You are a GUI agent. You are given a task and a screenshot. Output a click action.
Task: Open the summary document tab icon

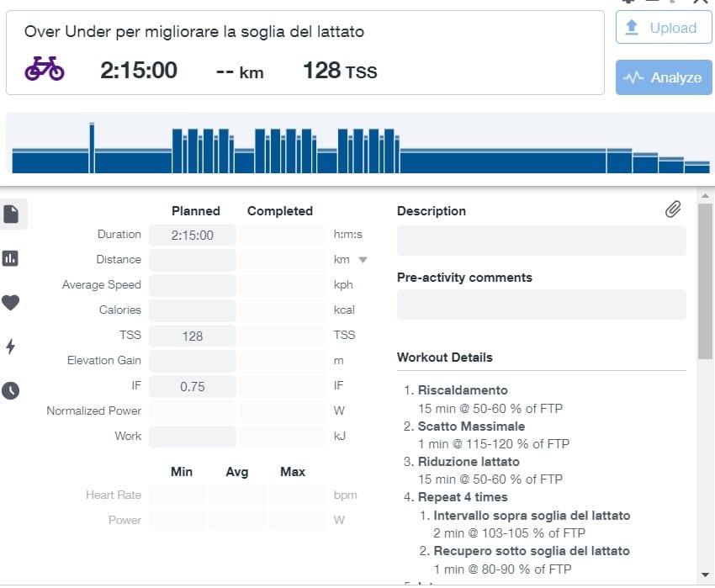coord(11,214)
